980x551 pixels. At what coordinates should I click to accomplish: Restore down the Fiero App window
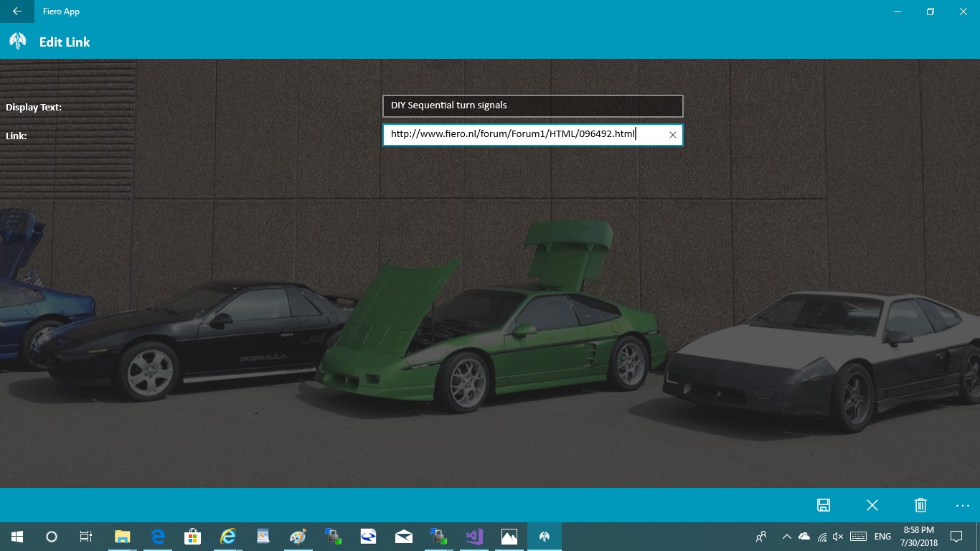tap(930, 11)
